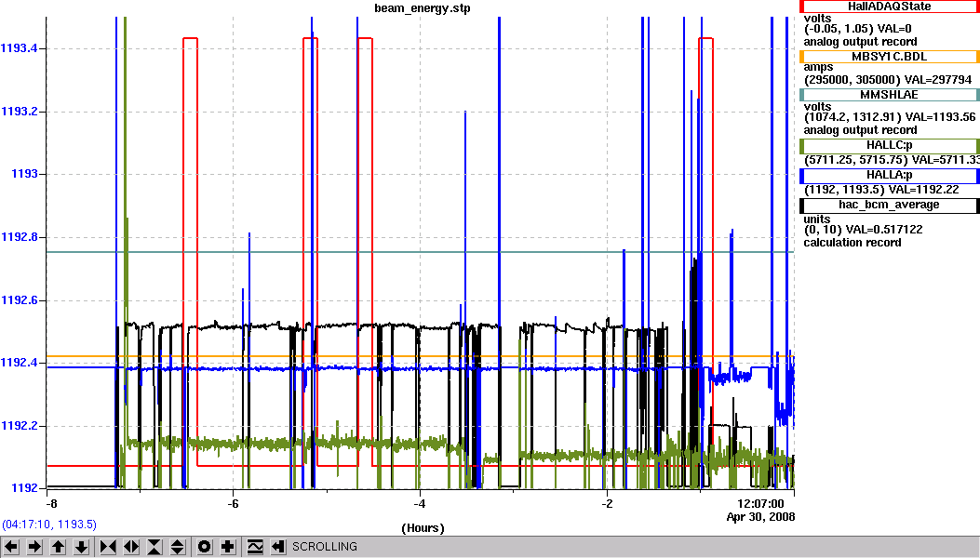Compress the time axis with the bowtie icon
Screen dimensions: 980x558
tap(108, 547)
